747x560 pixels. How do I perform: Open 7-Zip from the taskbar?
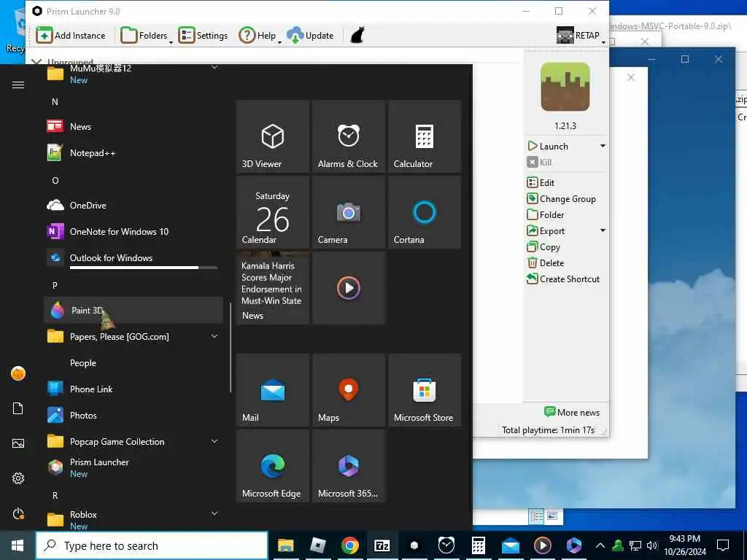point(382,545)
